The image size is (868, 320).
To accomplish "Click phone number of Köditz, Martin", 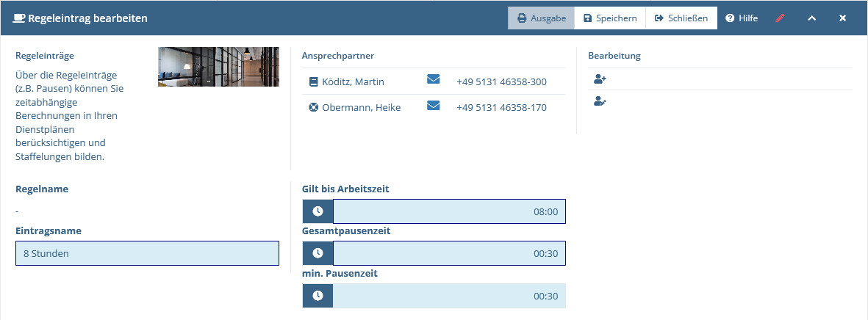I will click(501, 81).
